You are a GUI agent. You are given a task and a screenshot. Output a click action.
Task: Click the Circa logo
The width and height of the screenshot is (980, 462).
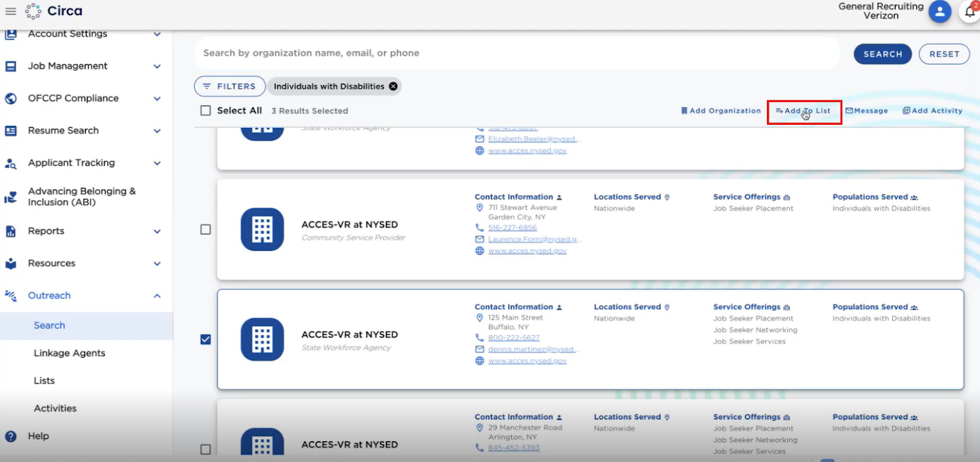[54, 11]
